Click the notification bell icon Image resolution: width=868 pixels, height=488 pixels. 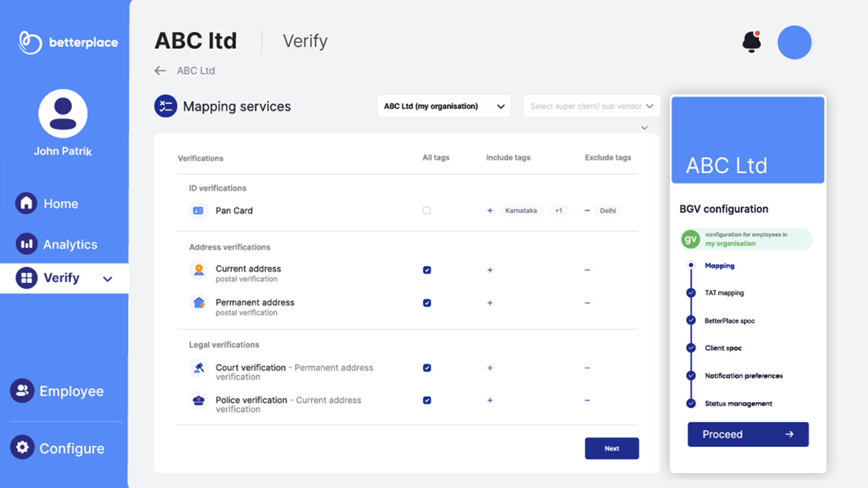pos(751,42)
